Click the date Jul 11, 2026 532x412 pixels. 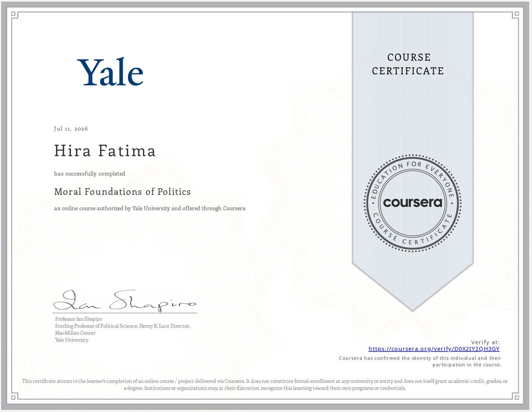(x=71, y=129)
